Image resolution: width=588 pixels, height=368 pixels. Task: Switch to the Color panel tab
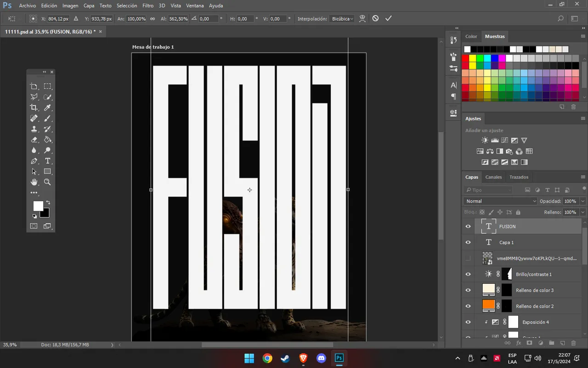click(x=471, y=36)
